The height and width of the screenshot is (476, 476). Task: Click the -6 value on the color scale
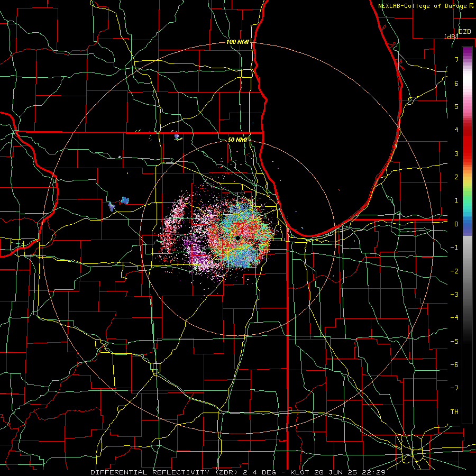click(454, 365)
